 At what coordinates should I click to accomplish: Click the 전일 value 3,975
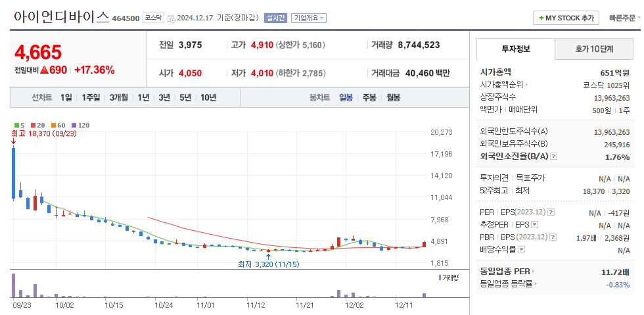(190, 45)
